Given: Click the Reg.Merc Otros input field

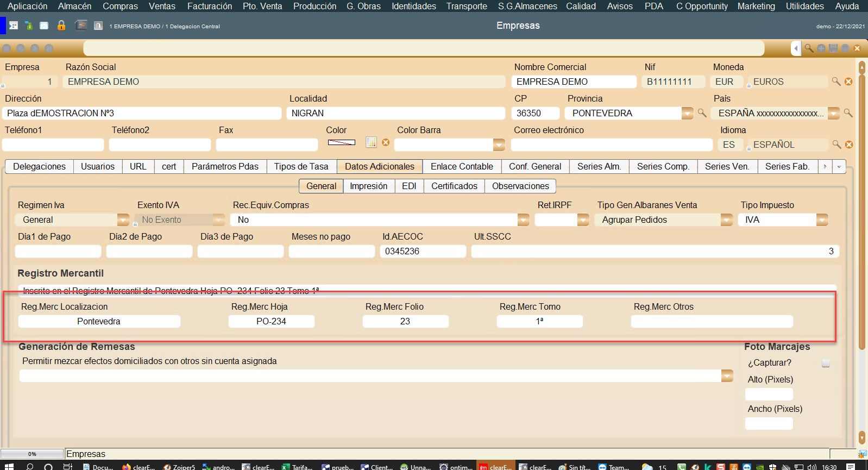Looking at the screenshot, I should pos(712,321).
